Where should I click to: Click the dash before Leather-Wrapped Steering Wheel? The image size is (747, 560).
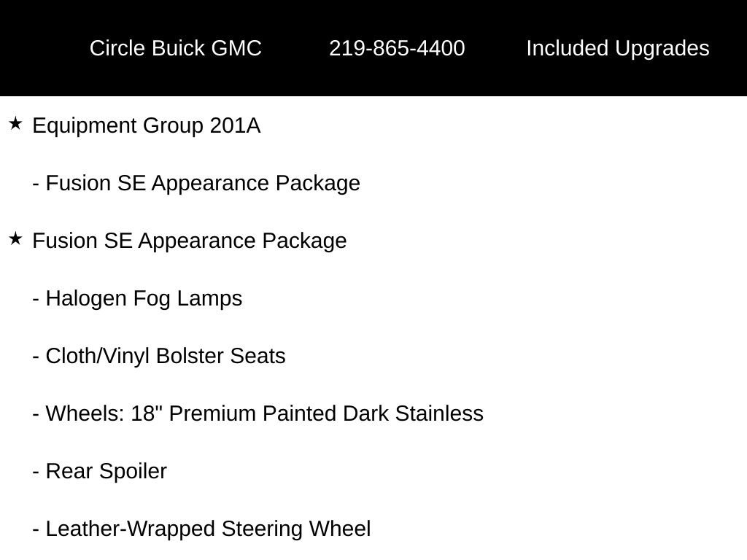tap(36, 529)
